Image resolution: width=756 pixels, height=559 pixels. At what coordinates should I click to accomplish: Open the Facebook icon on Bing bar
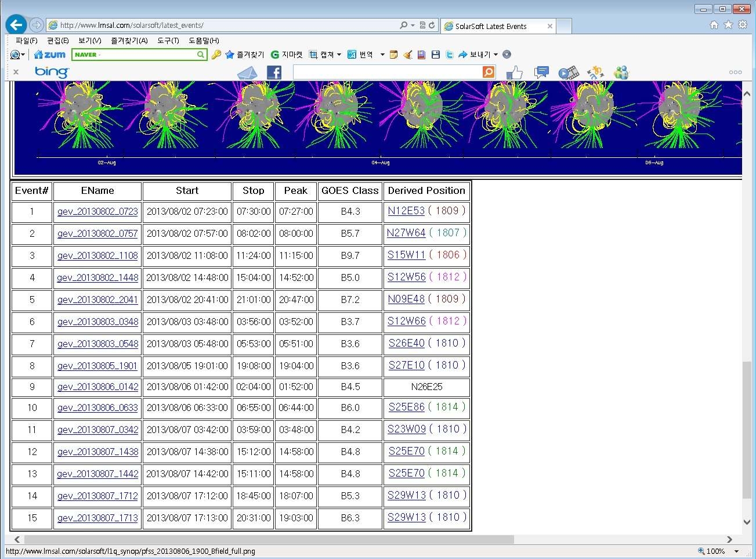[274, 73]
